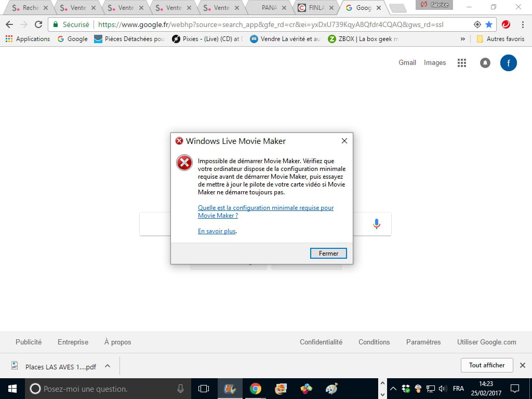Open Images from the Google page
Screen dimensions: 532x399
[435, 62]
